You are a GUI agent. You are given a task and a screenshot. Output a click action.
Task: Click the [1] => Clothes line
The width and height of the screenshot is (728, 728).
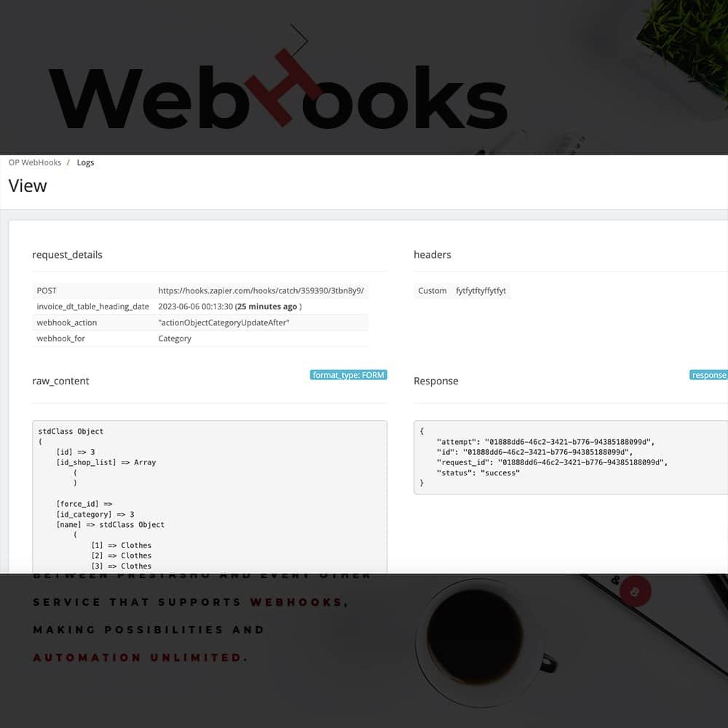coord(121,545)
